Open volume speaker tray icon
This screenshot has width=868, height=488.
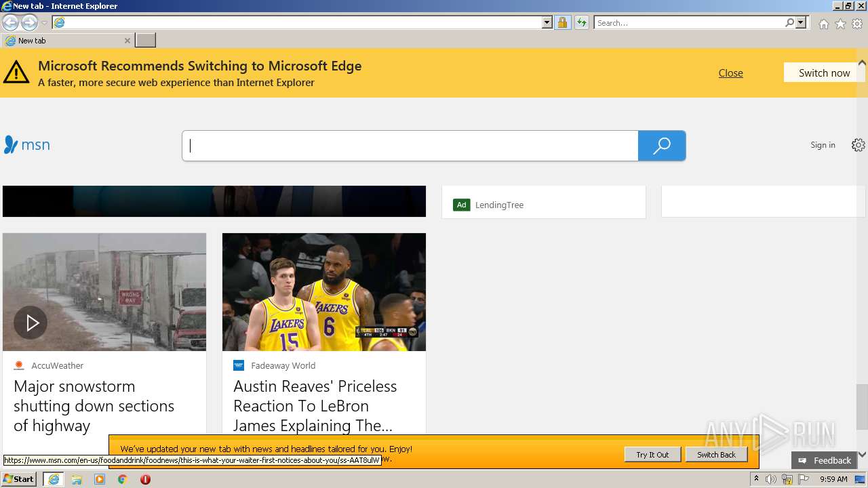tap(770, 479)
